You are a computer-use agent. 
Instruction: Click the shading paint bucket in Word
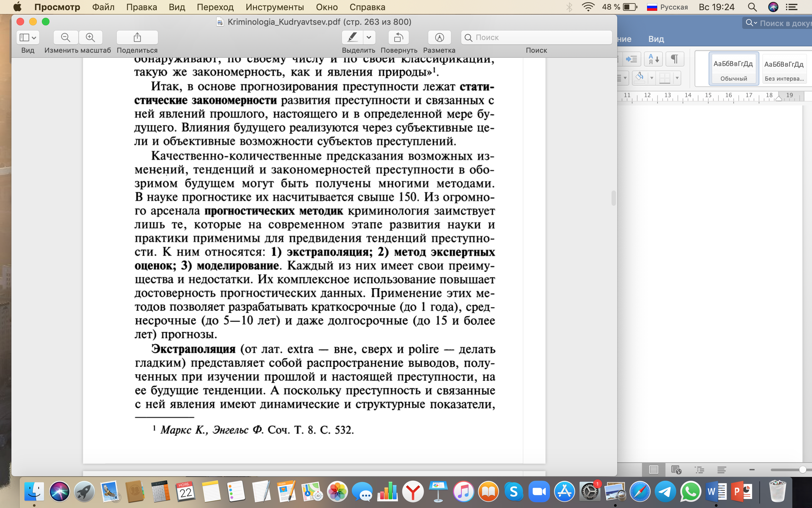pyautogui.click(x=639, y=78)
